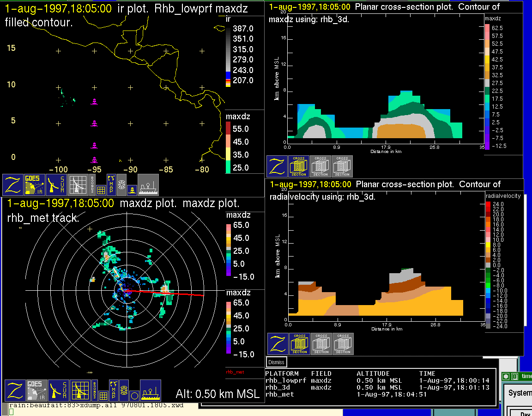Click the range rings icon in maxdz plot toolbar
The image size is (532, 416).
pos(124,391)
